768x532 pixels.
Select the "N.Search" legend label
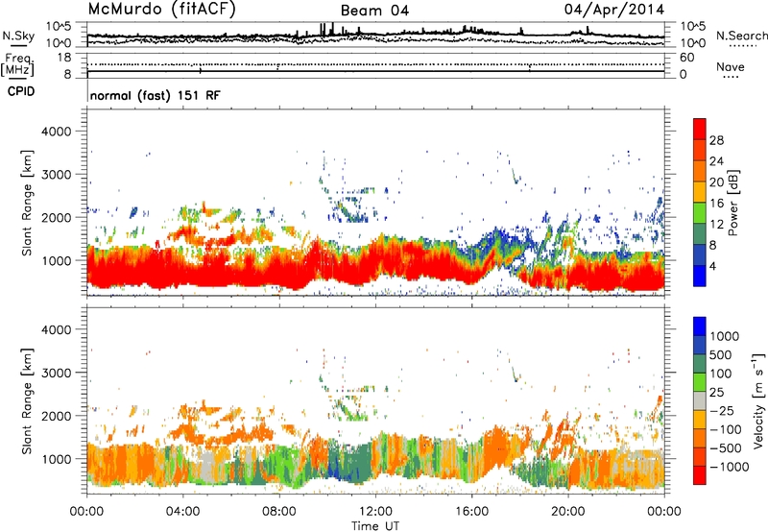[x=741, y=36]
